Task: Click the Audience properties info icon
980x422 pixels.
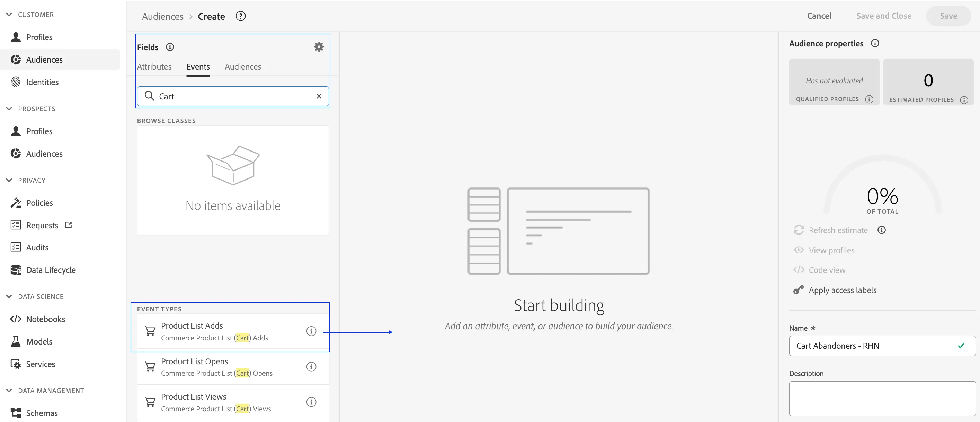Action: point(875,43)
